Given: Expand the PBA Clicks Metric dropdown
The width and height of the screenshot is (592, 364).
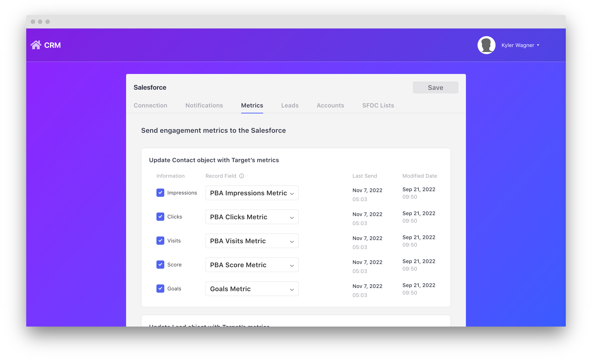Looking at the screenshot, I should (x=252, y=217).
